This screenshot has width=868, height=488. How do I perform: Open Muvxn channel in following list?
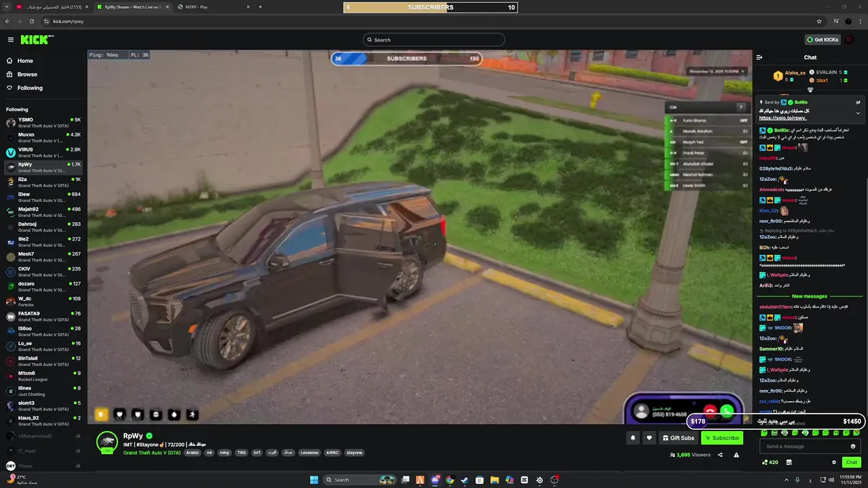[43, 138]
